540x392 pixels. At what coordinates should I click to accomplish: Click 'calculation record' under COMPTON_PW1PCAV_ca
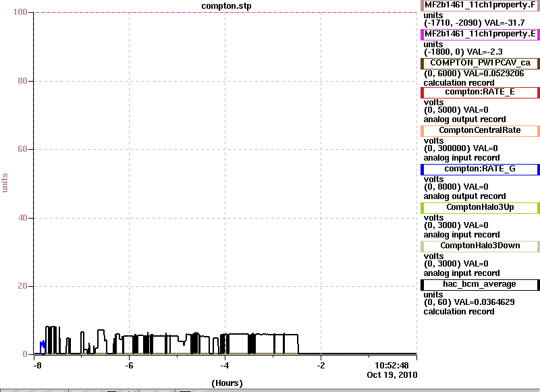click(x=459, y=83)
